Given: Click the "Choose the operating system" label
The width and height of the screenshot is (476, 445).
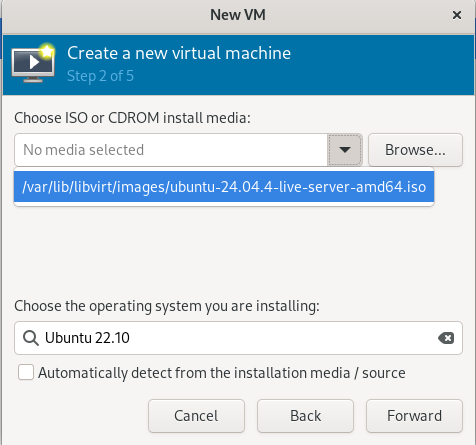Looking at the screenshot, I should point(167,306).
